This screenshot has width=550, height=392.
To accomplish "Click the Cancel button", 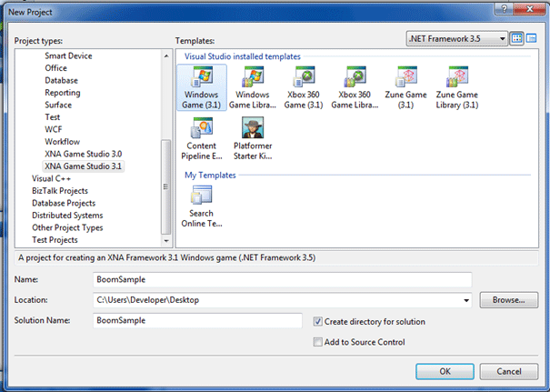I will click(x=508, y=371).
